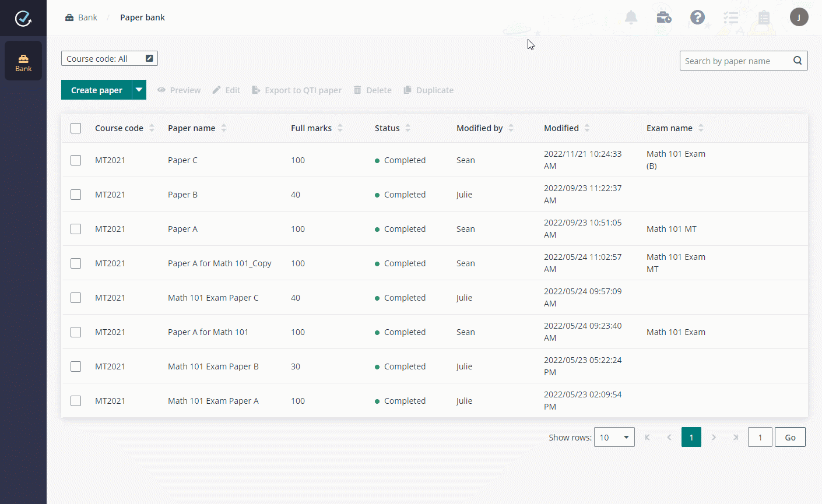Click the app logo in sidebar
Image resolution: width=822 pixels, height=504 pixels.
coord(23,18)
